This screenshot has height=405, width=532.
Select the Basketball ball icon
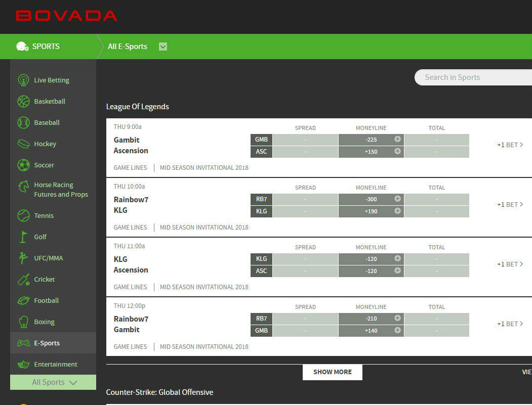point(23,101)
